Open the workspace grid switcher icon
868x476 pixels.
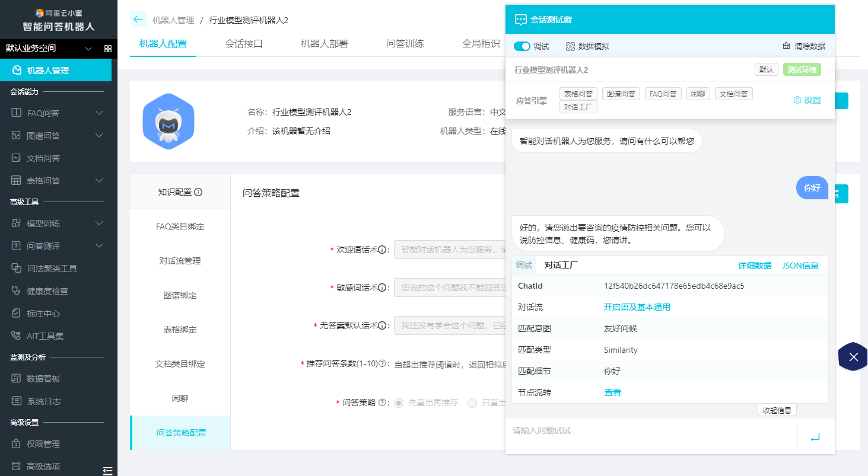(x=108, y=49)
